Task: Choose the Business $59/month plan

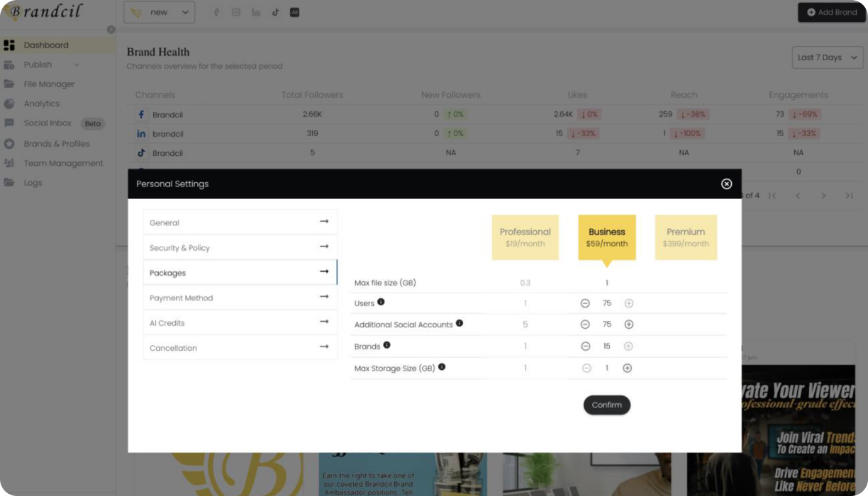Action: 606,237
